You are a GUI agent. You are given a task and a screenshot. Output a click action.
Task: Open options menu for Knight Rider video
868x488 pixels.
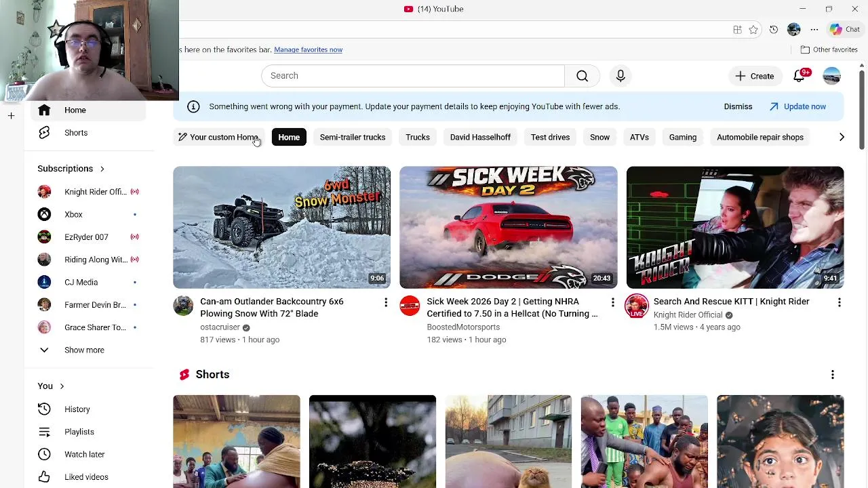(839, 302)
